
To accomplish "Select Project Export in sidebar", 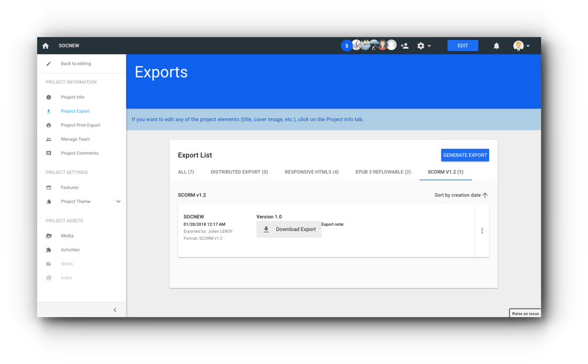I will click(75, 111).
